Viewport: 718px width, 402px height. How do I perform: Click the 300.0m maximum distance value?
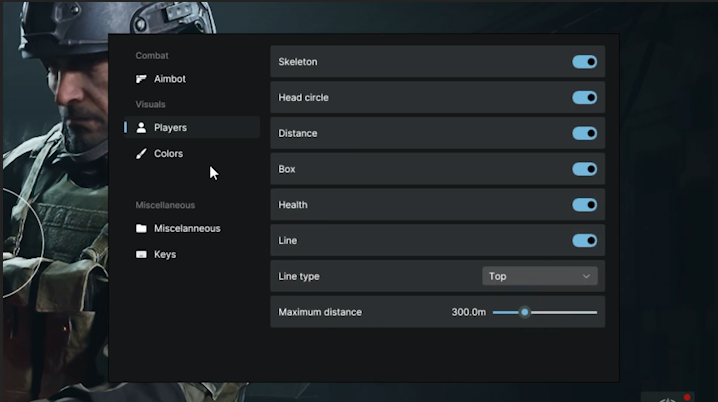coord(468,312)
